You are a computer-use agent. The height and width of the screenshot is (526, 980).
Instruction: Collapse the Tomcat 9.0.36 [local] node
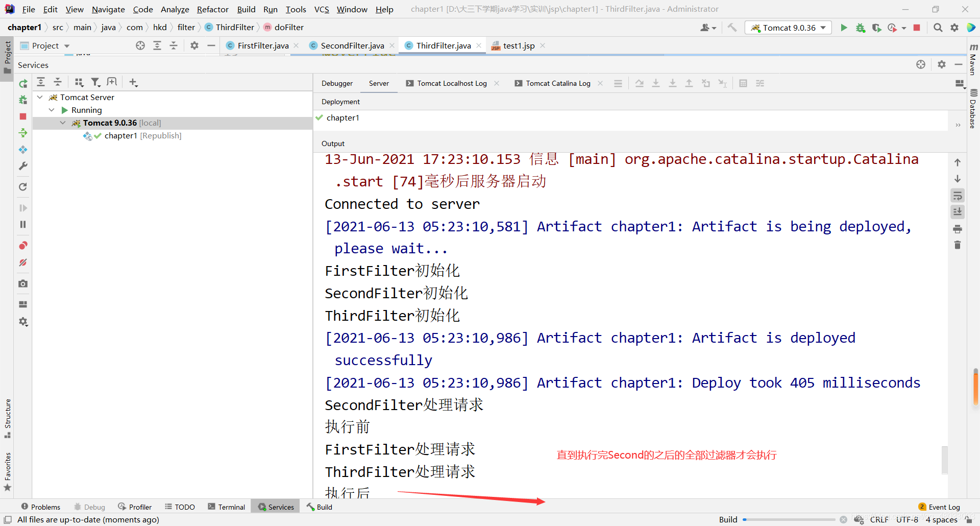63,123
